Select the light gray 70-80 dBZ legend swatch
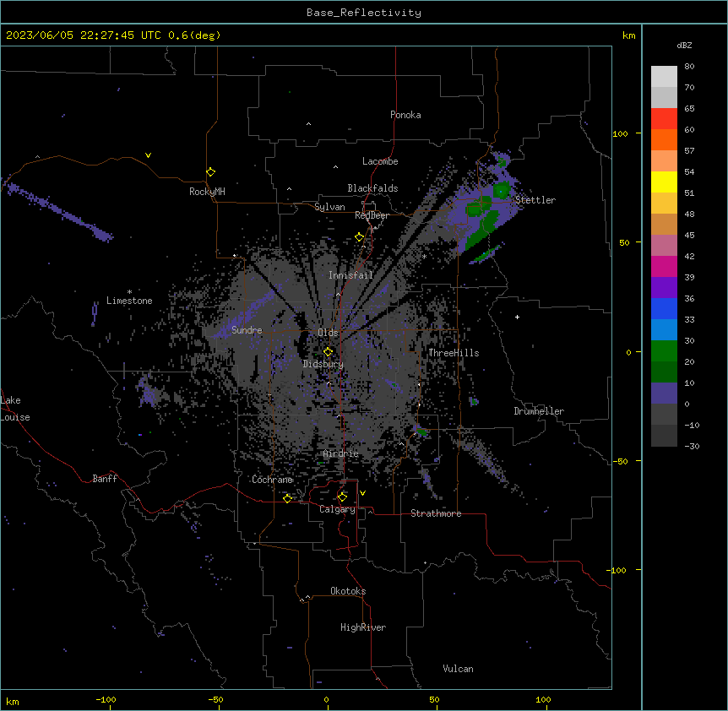Image resolution: width=728 pixels, height=711 pixels. tap(664, 77)
